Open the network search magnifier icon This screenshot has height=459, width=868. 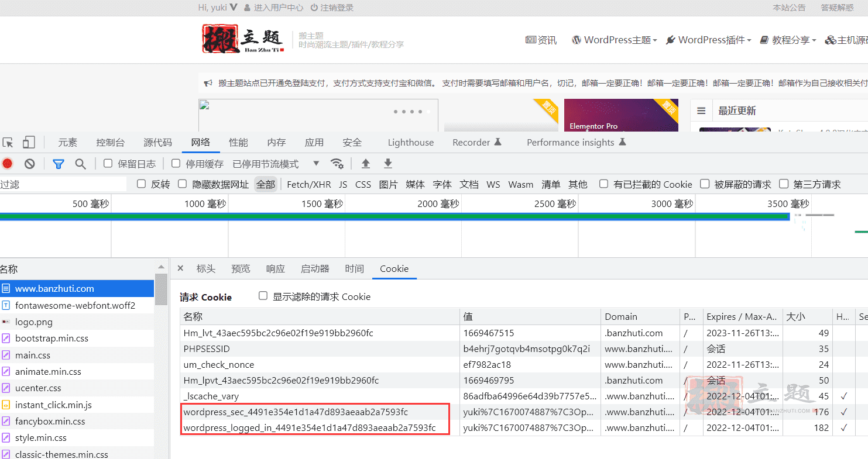point(81,164)
